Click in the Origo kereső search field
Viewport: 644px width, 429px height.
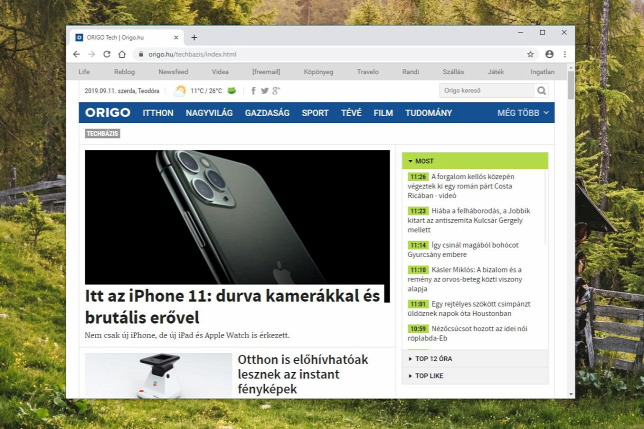pyautogui.click(x=487, y=91)
